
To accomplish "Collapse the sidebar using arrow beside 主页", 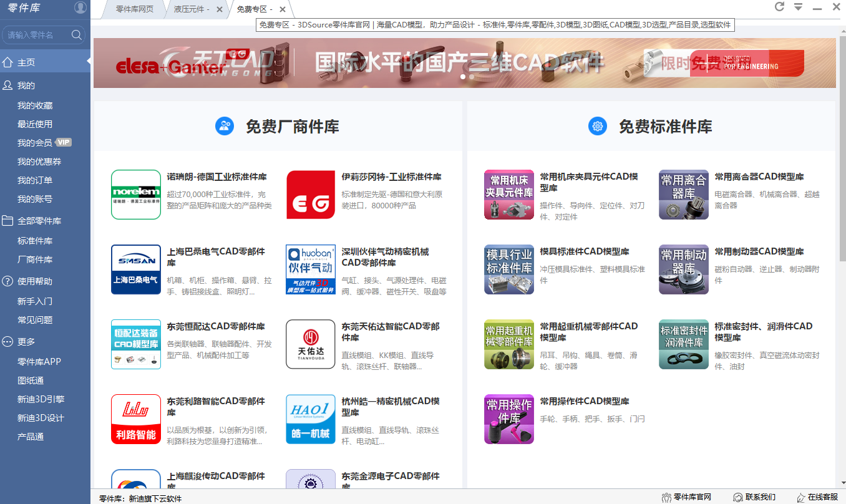I will pyautogui.click(x=88, y=61).
